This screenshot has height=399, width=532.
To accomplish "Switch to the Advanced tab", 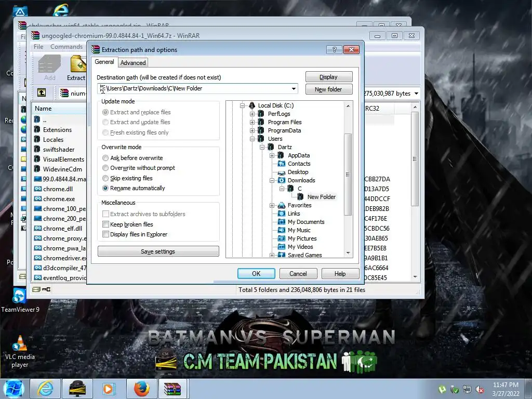I will [133, 63].
